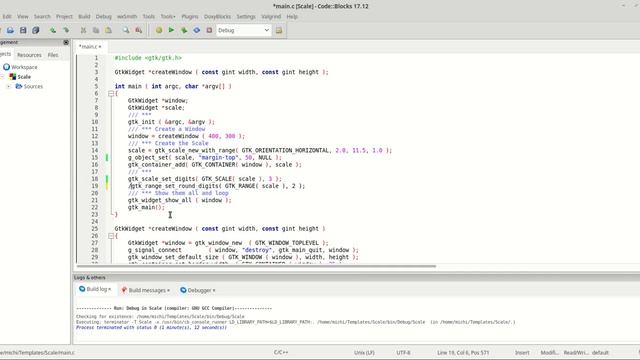Close the Build messages tab
Screen dimensions: 640x360
[168, 290]
